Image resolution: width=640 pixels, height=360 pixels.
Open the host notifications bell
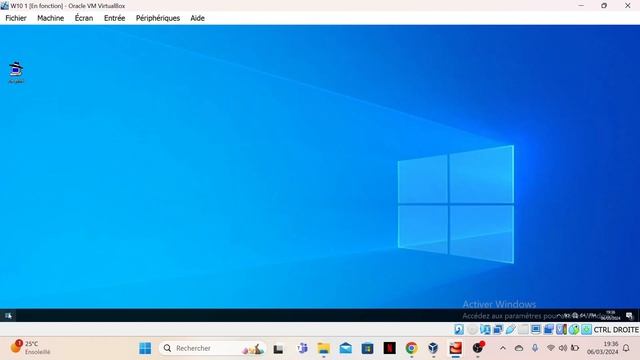[x=626, y=348]
